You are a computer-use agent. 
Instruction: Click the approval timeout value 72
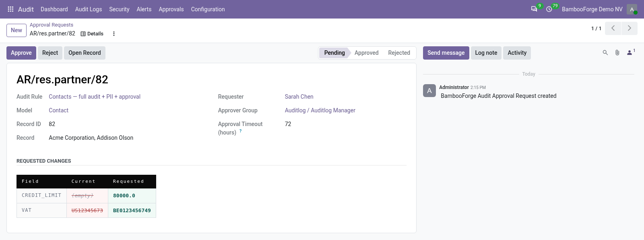(x=288, y=124)
